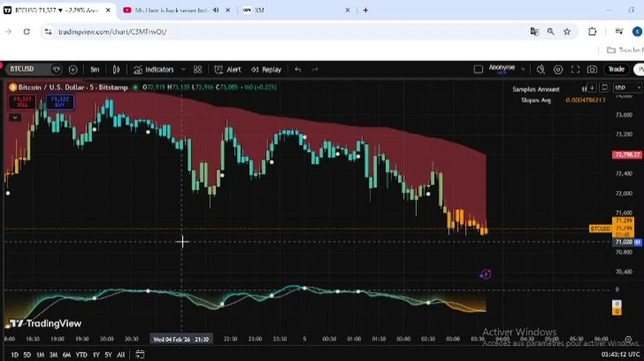
Task: Click the pane icon left of USD
Action: [x=604, y=87]
